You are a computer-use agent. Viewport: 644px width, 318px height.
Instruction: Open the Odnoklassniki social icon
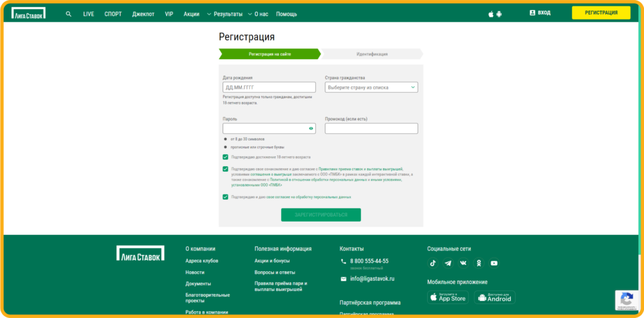(x=479, y=263)
